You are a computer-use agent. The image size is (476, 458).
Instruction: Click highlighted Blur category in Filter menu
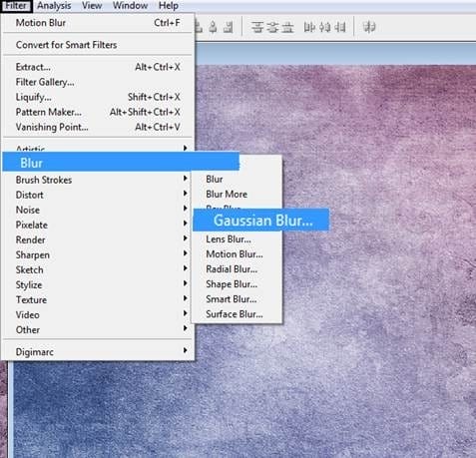(x=121, y=162)
